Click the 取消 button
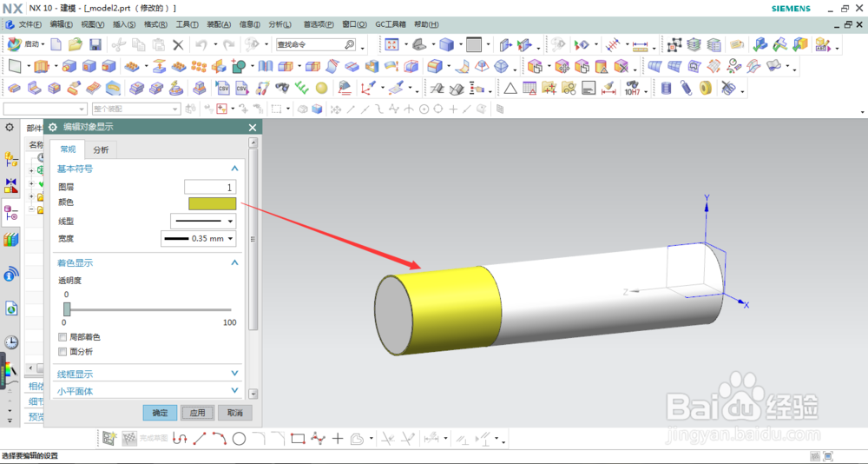 [234, 413]
